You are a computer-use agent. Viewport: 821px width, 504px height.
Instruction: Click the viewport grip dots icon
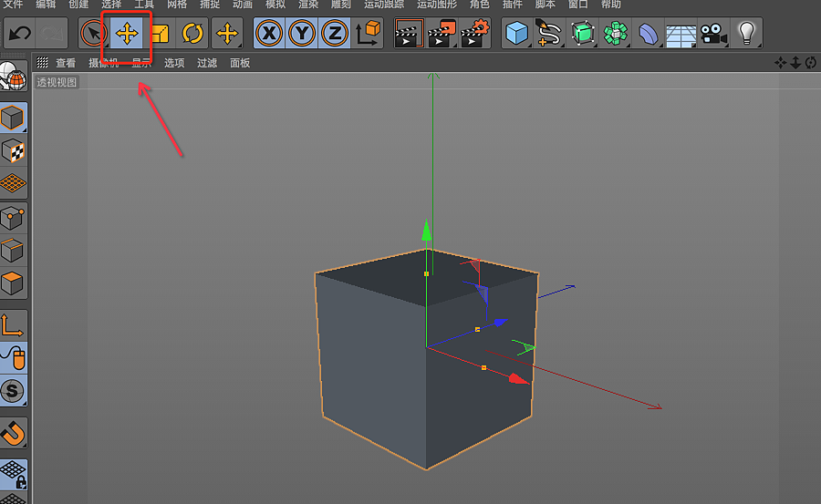(x=42, y=62)
